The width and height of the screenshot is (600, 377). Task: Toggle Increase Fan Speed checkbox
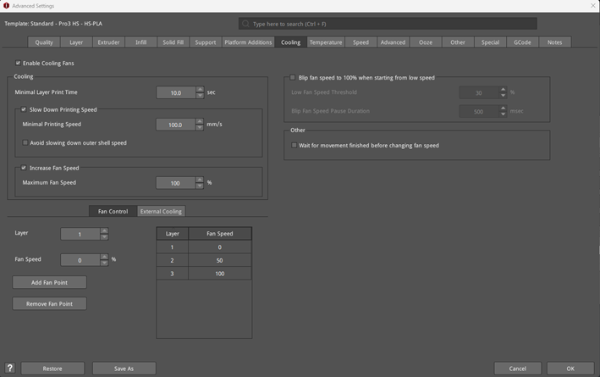click(24, 168)
